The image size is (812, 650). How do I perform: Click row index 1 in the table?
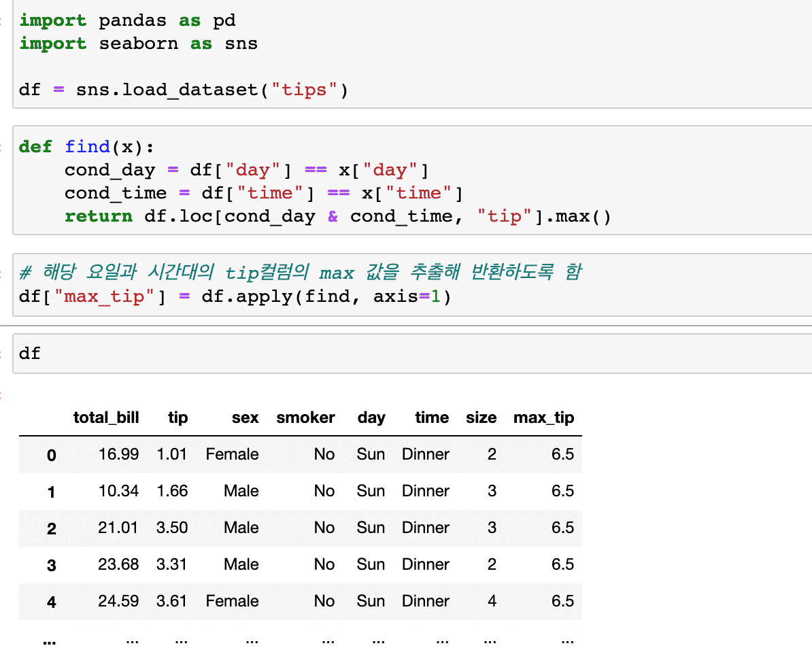click(51, 492)
